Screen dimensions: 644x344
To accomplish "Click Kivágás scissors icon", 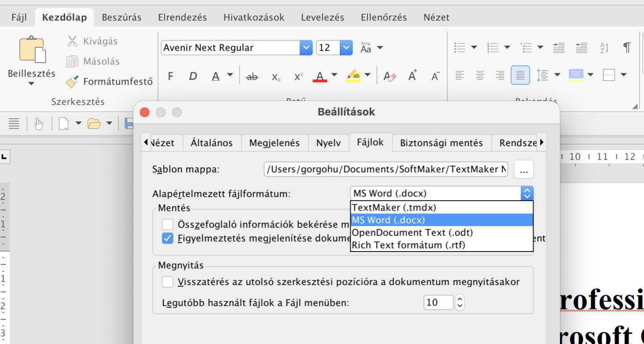I will (x=72, y=41).
